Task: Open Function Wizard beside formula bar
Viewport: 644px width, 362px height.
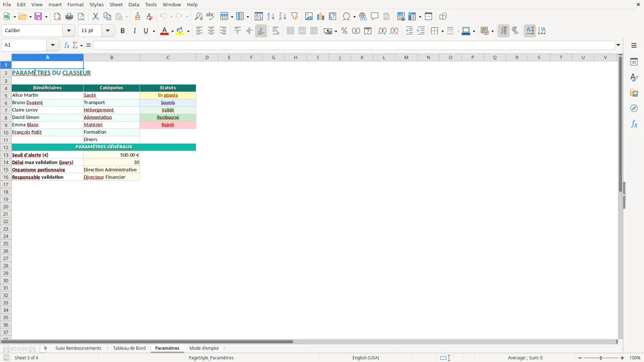Action: [x=67, y=46]
